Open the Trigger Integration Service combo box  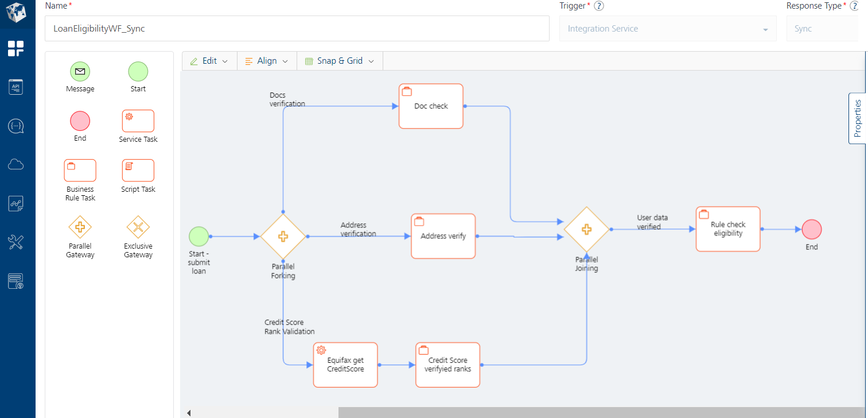tap(668, 29)
